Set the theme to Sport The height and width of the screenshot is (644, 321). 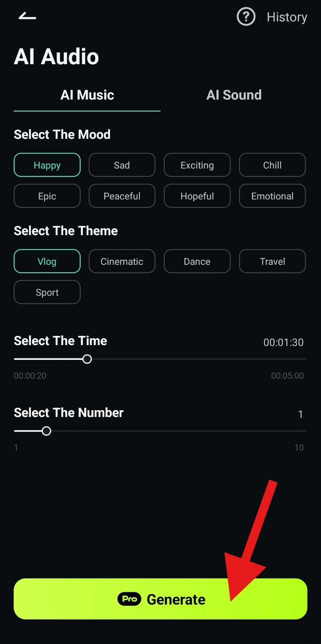pos(47,292)
